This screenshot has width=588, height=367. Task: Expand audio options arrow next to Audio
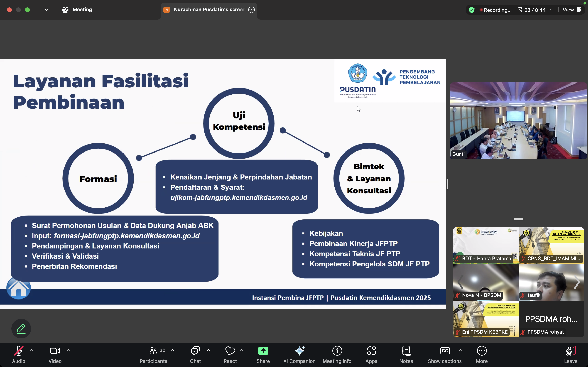click(x=32, y=350)
